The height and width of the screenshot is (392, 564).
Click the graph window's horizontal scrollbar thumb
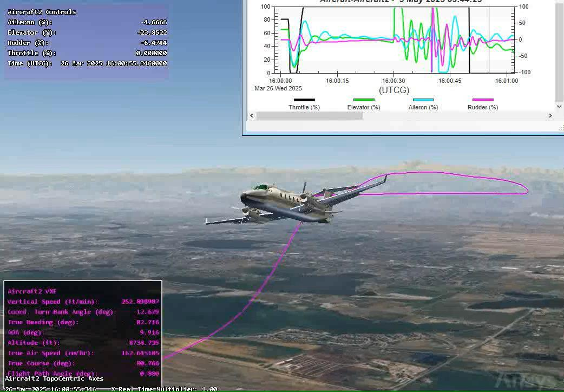tap(310, 115)
